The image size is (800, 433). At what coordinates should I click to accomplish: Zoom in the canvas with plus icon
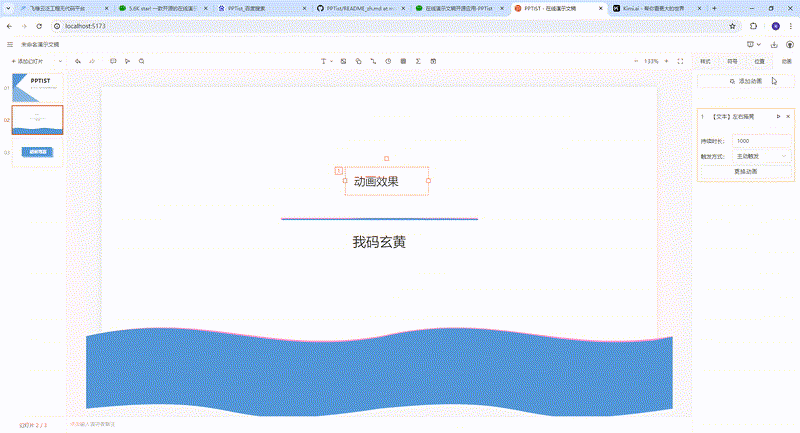pyautogui.click(x=666, y=61)
